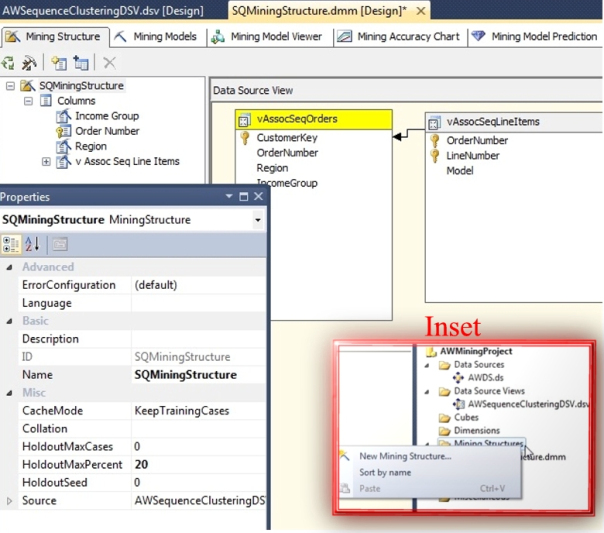The image size is (604, 533).
Task: Click the Collation property label
Action: coord(45,429)
